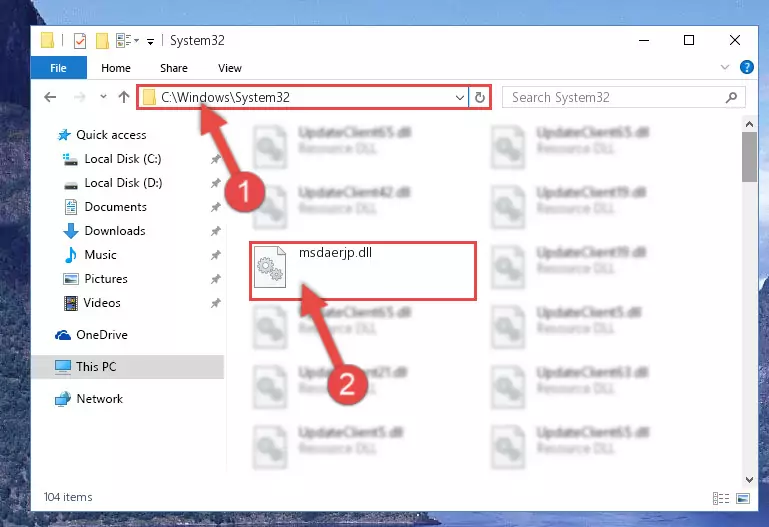The height and width of the screenshot is (527, 769).
Task: Open Local Disk (D:) in sidebar
Action: click(x=123, y=183)
